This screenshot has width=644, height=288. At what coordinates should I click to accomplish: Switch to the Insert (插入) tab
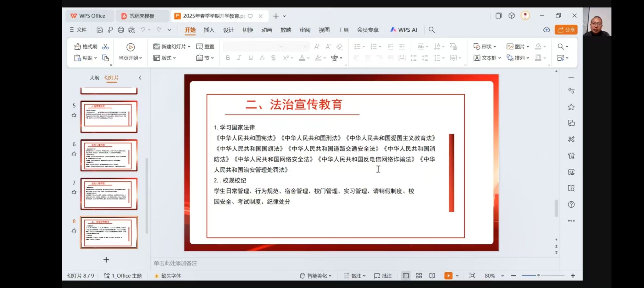(x=209, y=30)
